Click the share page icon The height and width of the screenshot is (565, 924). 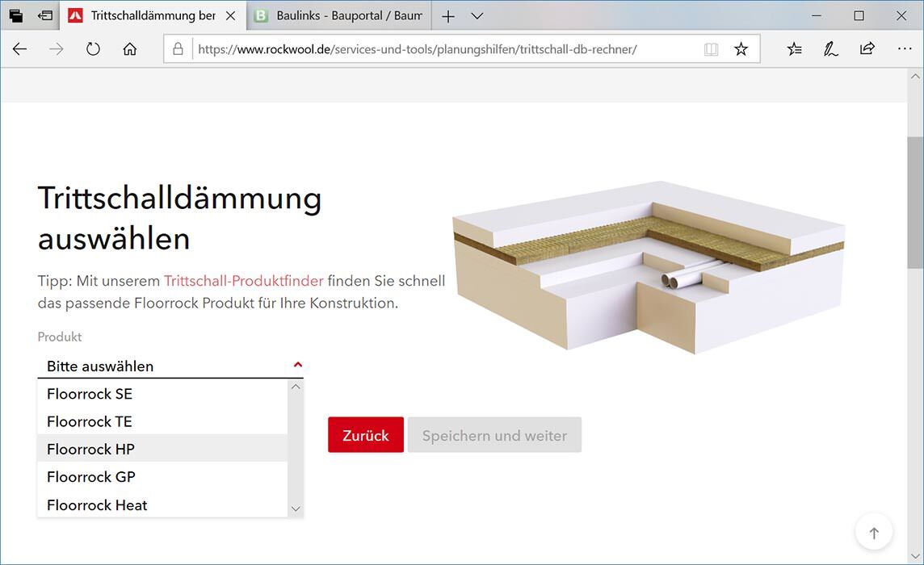coord(867,49)
